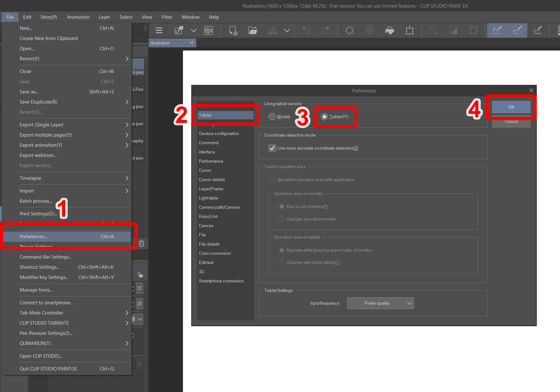
Task: Select the Tablet PC radio button
Action: coord(324,117)
